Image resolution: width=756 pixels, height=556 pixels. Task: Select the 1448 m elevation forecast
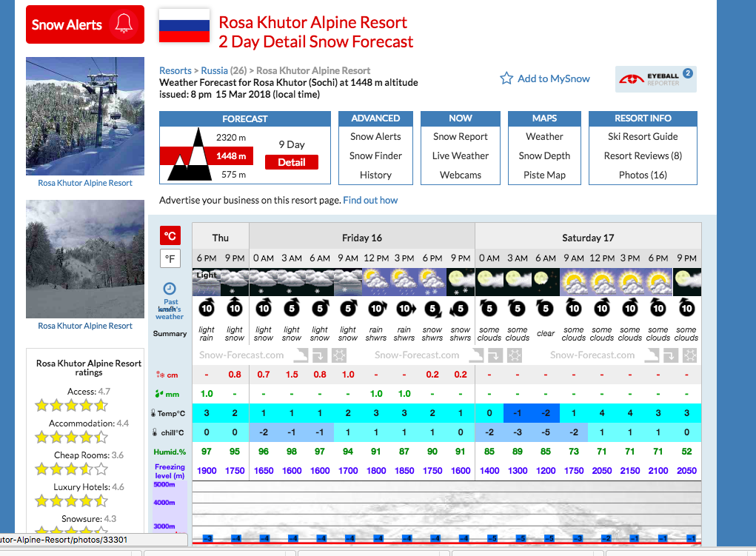(x=231, y=155)
